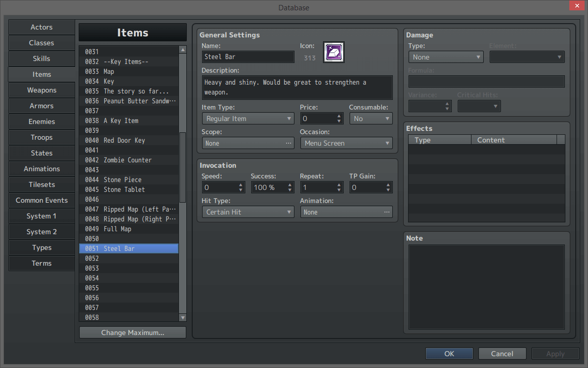Switch to the States tab
588x368 pixels.
click(x=42, y=153)
